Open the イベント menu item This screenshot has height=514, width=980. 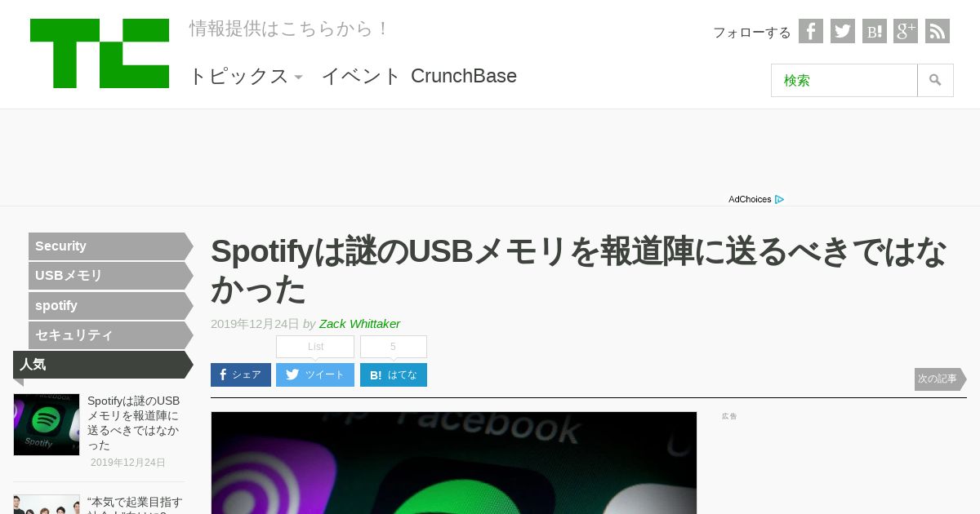coord(361,76)
